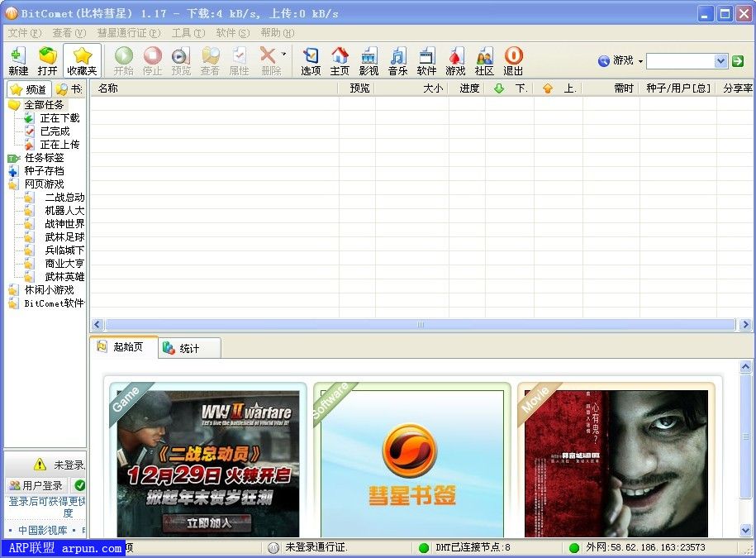Screen dimensions: 756x558
Task: Click the 音乐 (Music) toolbar icon
Action: click(x=397, y=61)
